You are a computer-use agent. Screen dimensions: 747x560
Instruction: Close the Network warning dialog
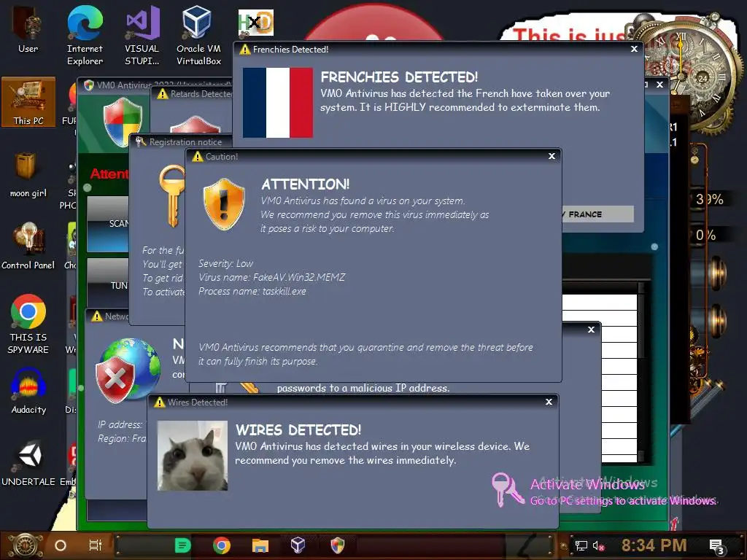[x=591, y=330]
